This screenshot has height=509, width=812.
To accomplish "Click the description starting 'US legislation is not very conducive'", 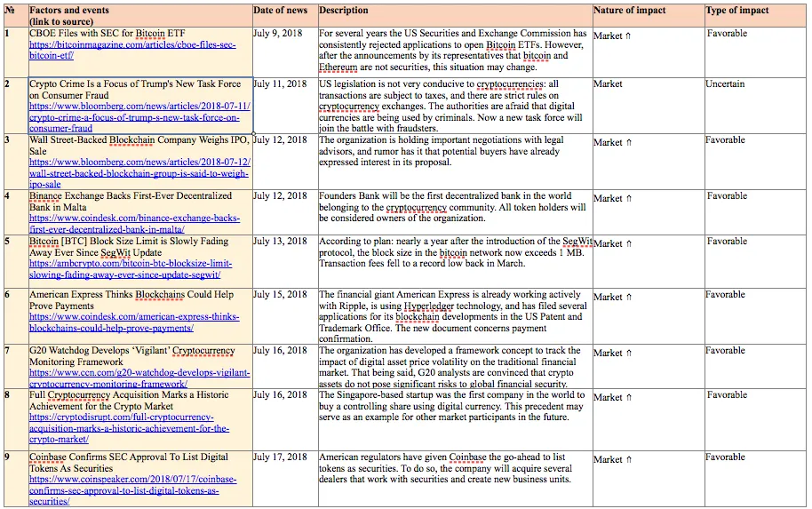I will [x=450, y=106].
